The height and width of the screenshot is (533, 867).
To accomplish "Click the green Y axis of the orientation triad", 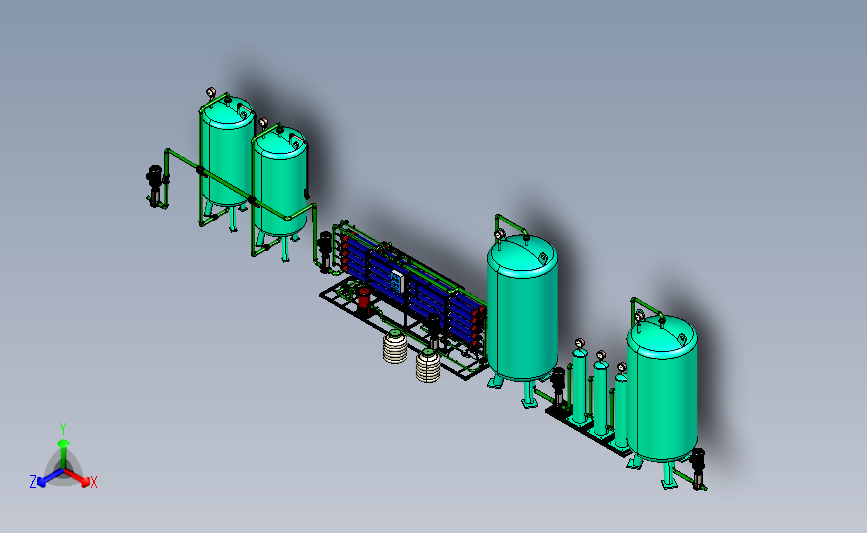I will click(x=64, y=454).
